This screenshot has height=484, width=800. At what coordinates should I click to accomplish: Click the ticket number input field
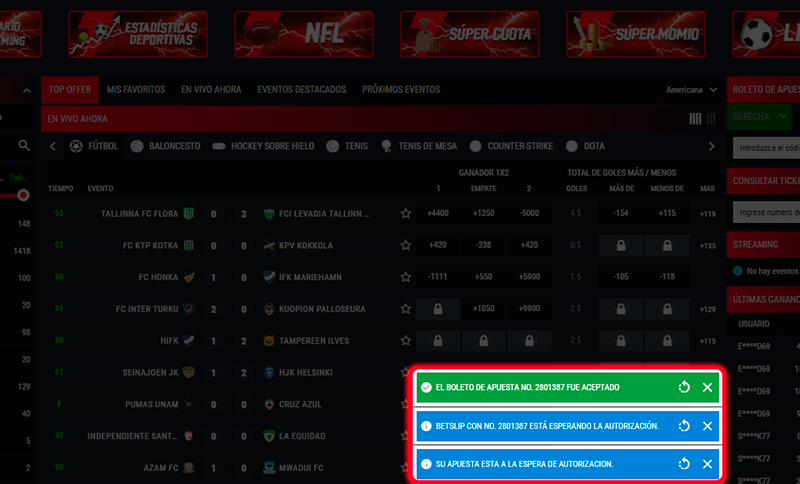(x=766, y=212)
